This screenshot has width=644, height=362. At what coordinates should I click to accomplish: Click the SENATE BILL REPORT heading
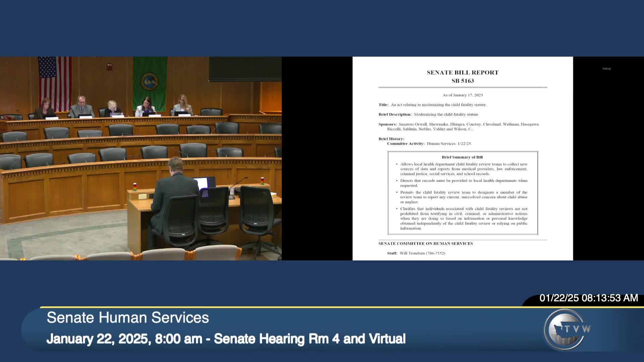click(x=463, y=72)
